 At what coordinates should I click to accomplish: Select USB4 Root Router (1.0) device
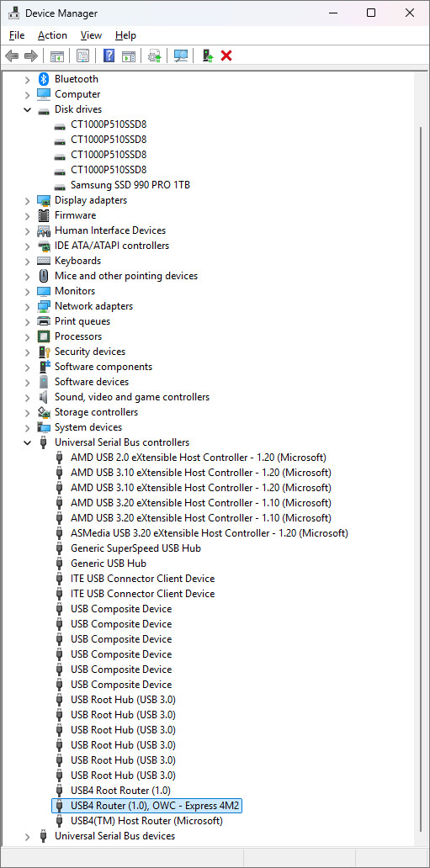(x=121, y=791)
